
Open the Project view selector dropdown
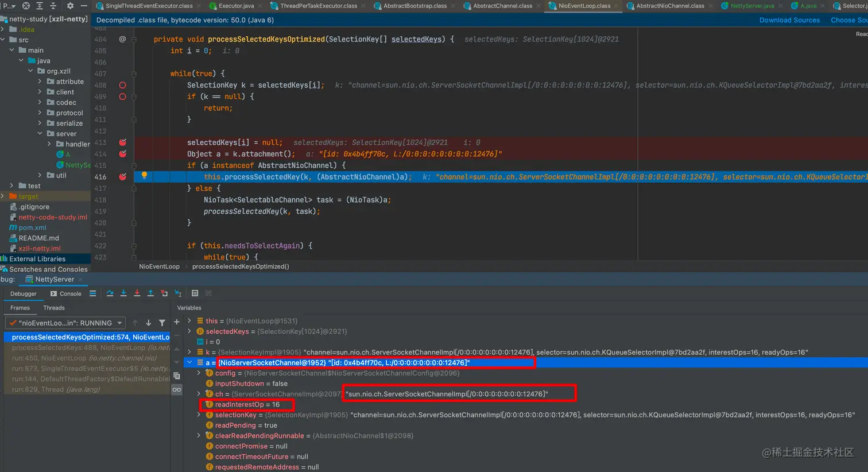pos(9,6)
